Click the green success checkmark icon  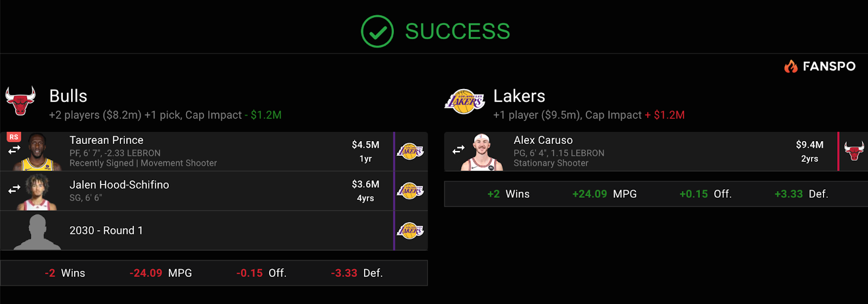(377, 31)
